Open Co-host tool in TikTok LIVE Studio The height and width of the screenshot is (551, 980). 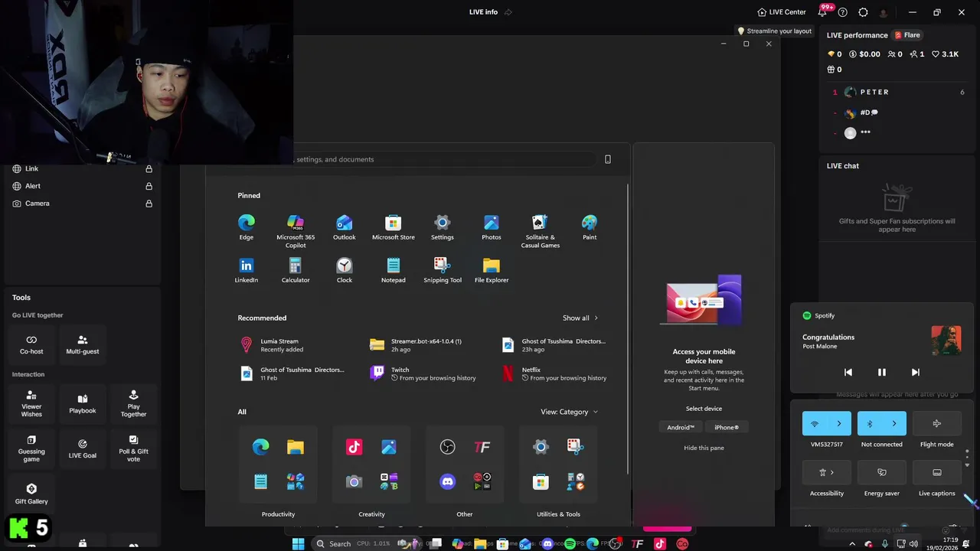tap(31, 344)
